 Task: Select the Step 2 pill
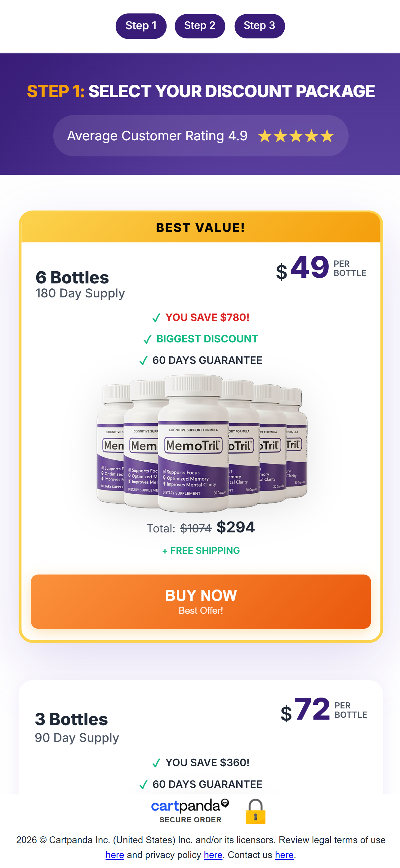(200, 26)
